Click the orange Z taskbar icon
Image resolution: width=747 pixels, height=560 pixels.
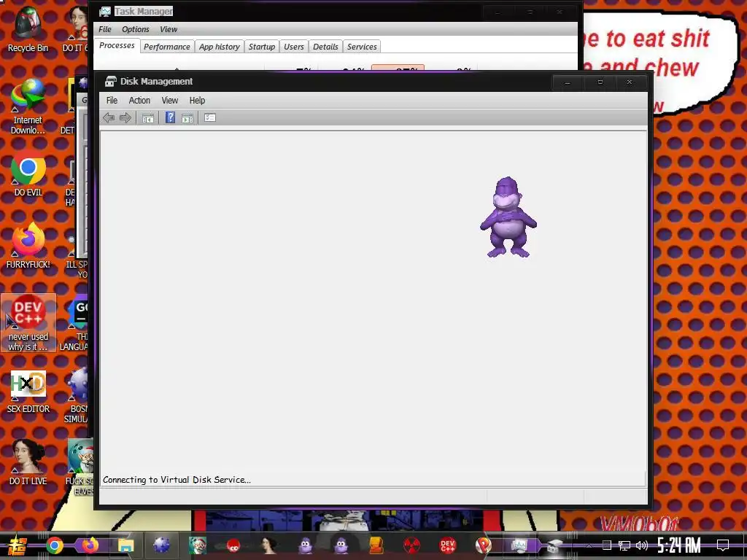(376, 545)
